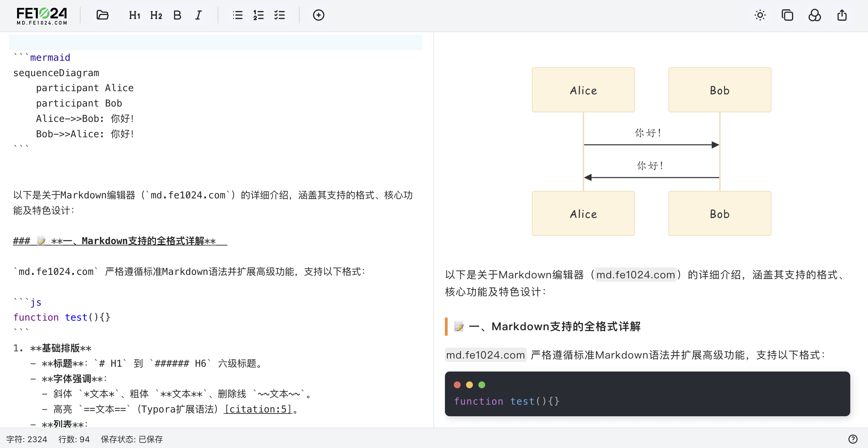
Task: Click 'function test(){}' in editor
Action: coord(62,317)
